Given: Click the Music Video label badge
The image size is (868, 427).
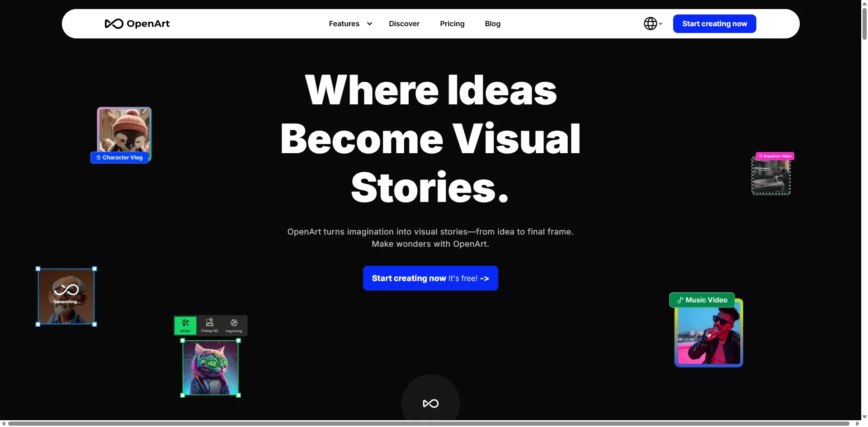Looking at the screenshot, I should 702,300.
